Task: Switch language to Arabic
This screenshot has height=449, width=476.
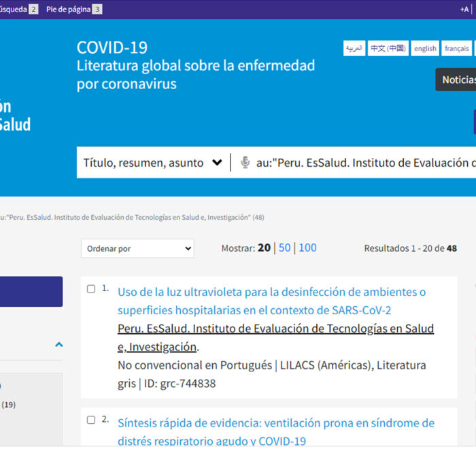Action: tap(354, 48)
